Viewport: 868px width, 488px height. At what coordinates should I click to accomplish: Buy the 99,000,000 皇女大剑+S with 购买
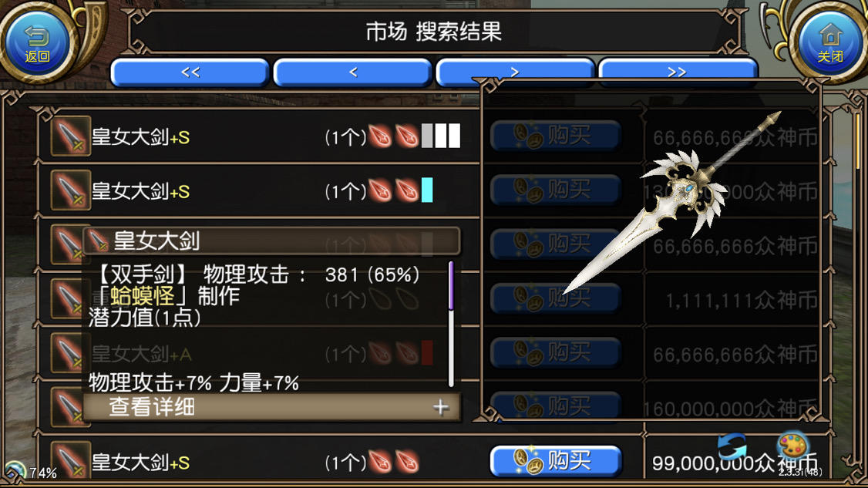point(556,461)
